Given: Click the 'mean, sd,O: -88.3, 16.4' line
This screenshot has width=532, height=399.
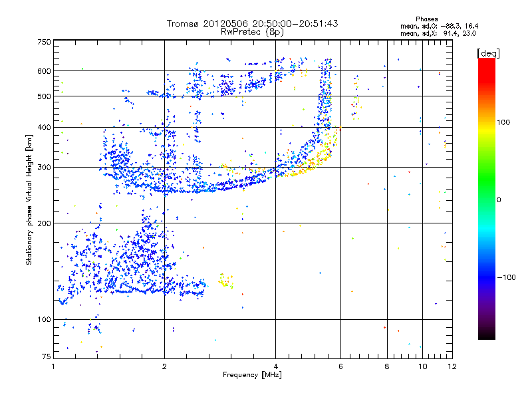Looking at the screenshot, I should click(x=440, y=26).
